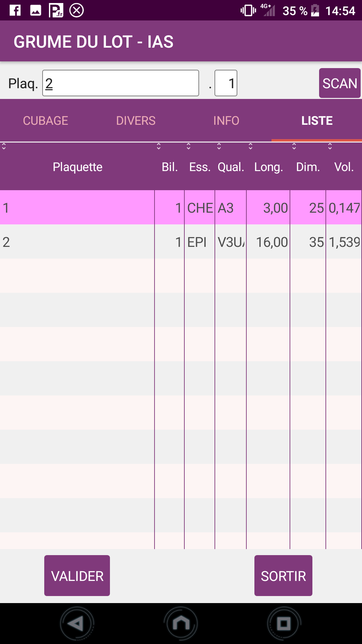Sort list by Plaquette column arrows
This screenshot has width=362, height=644.
(x=4, y=146)
